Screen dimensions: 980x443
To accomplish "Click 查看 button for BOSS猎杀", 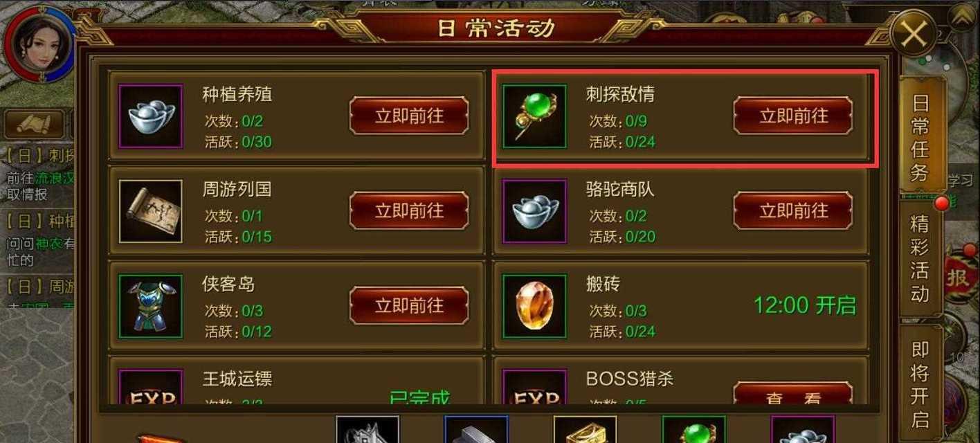I will 793,395.
